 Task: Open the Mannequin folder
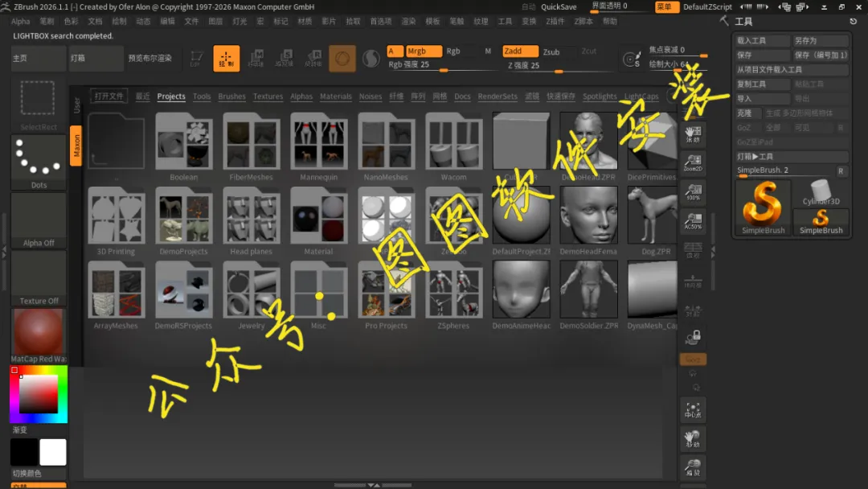(x=319, y=146)
